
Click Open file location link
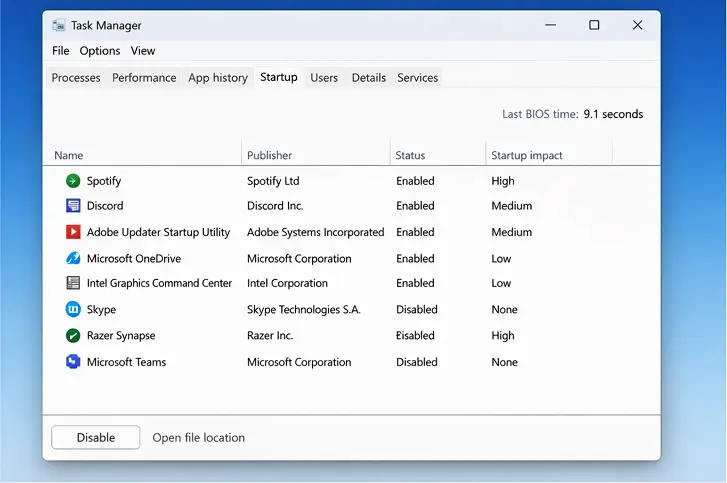(198, 438)
